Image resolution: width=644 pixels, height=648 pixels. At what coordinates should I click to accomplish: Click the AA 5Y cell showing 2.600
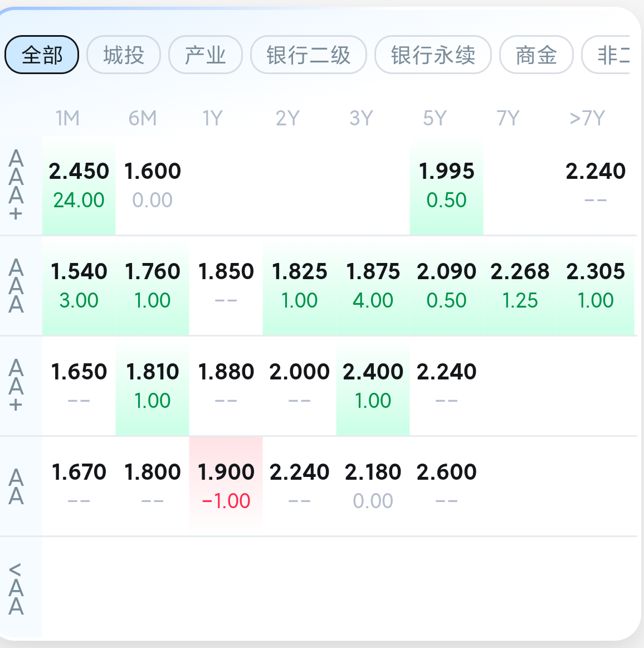(x=446, y=486)
